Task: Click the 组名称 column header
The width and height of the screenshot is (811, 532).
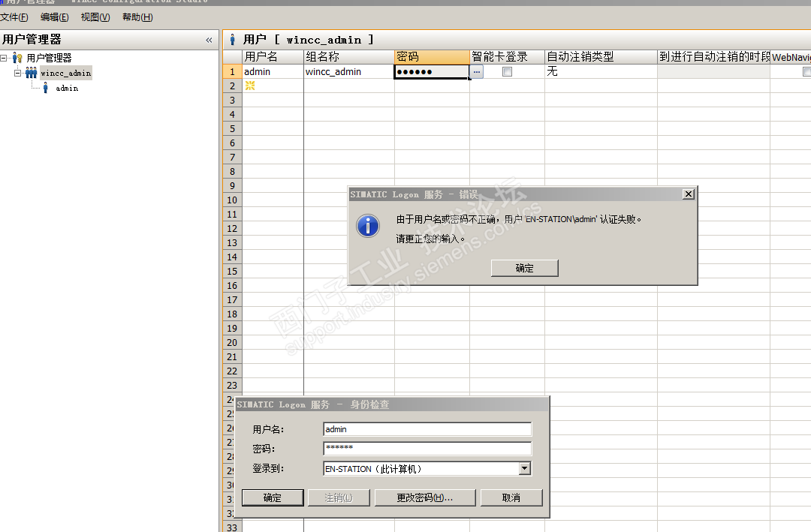Action: pyautogui.click(x=349, y=57)
